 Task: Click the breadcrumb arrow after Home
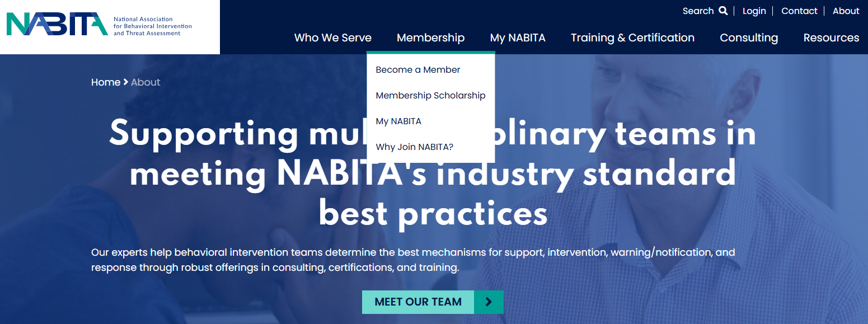pyautogui.click(x=124, y=82)
